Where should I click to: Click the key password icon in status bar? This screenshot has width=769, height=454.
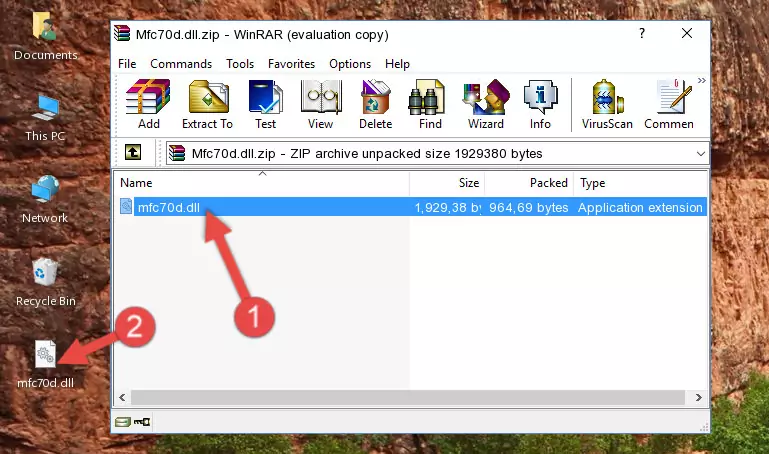142,422
